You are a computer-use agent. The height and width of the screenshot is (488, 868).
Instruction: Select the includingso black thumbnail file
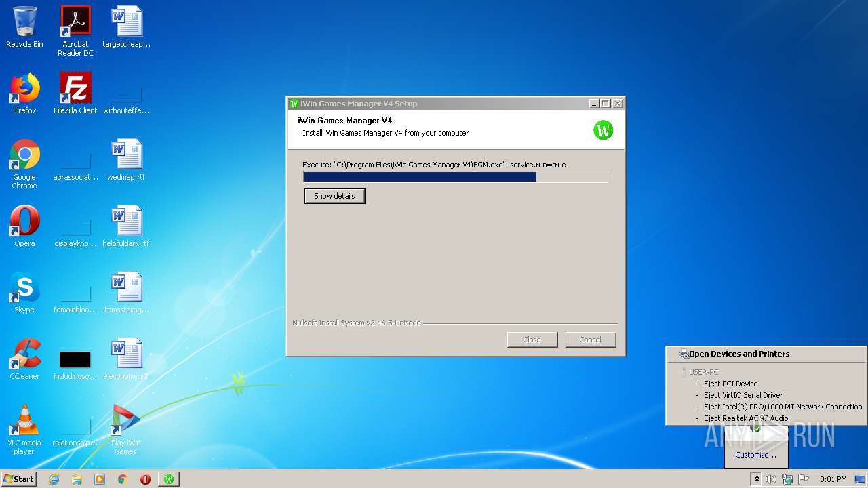(75, 365)
